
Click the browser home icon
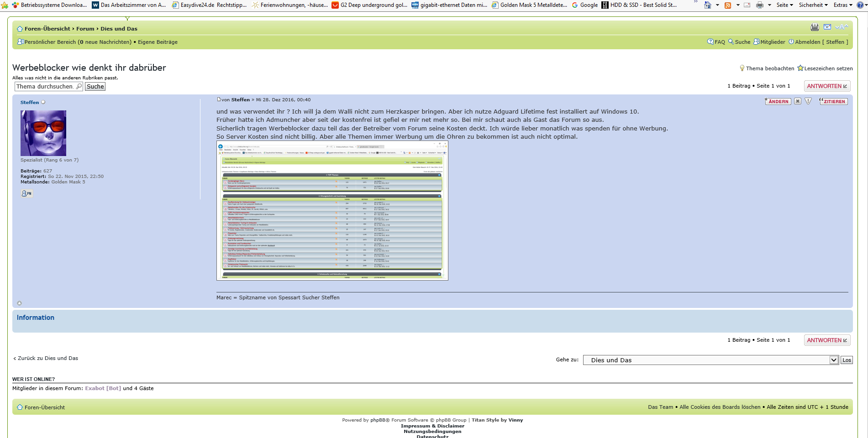click(708, 5)
